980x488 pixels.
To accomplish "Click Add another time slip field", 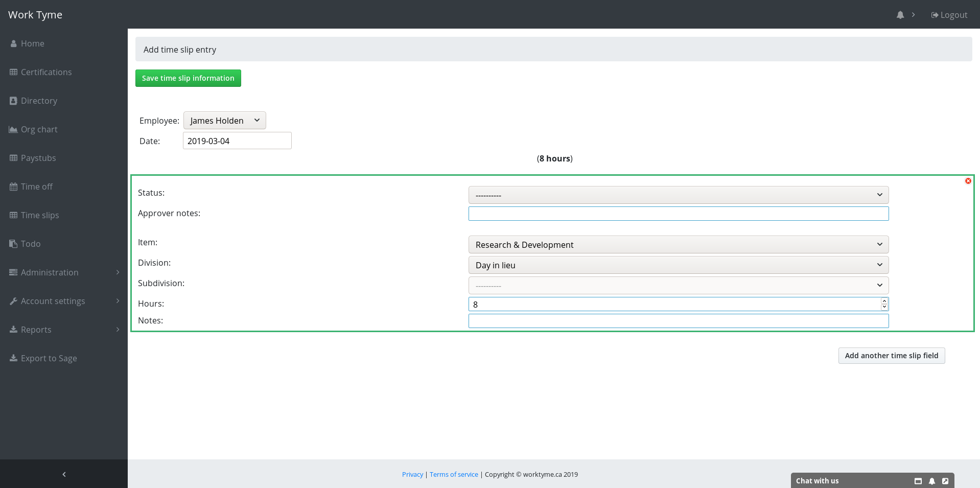I will (891, 356).
